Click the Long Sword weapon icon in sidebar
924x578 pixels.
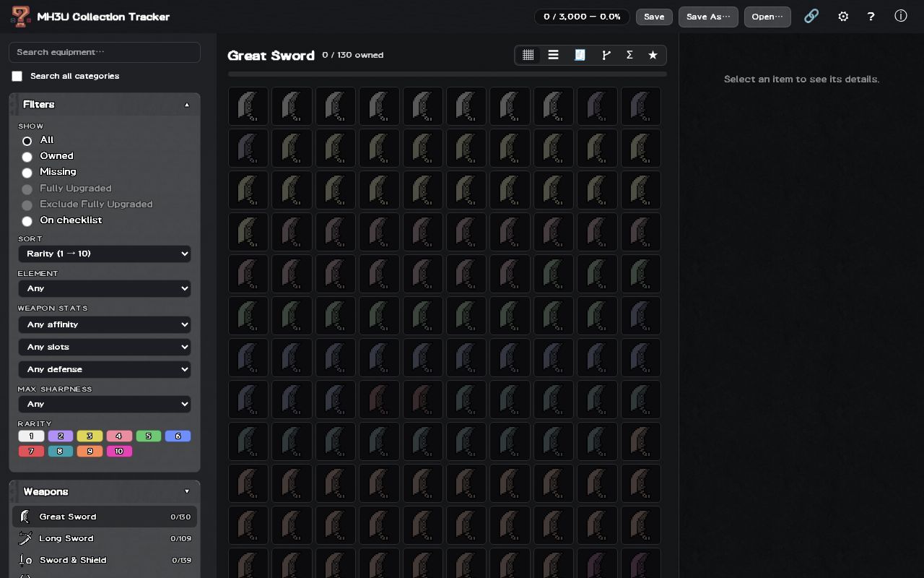tap(25, 538)
